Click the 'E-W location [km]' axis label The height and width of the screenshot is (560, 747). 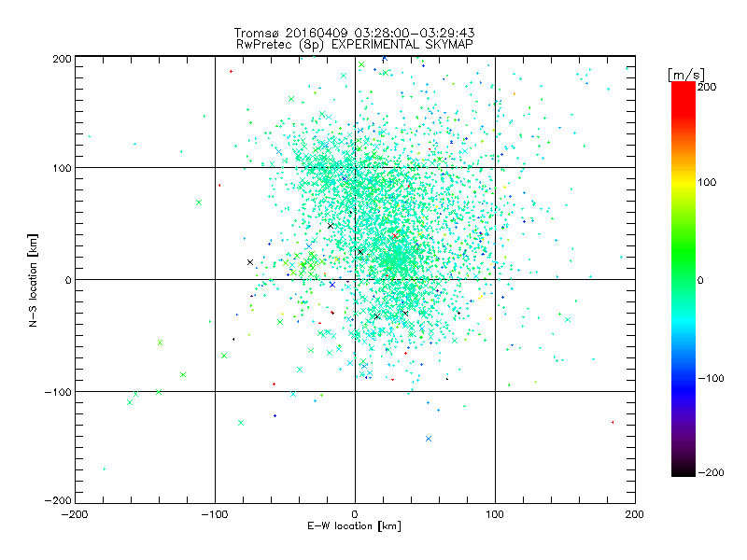[354, 526]
